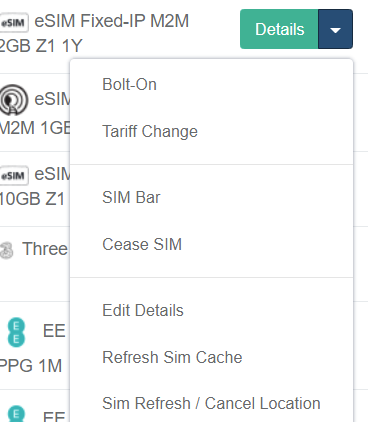Choose Bolt-On from the dropdown menu
368x422 pixels.
pos(129,84)
